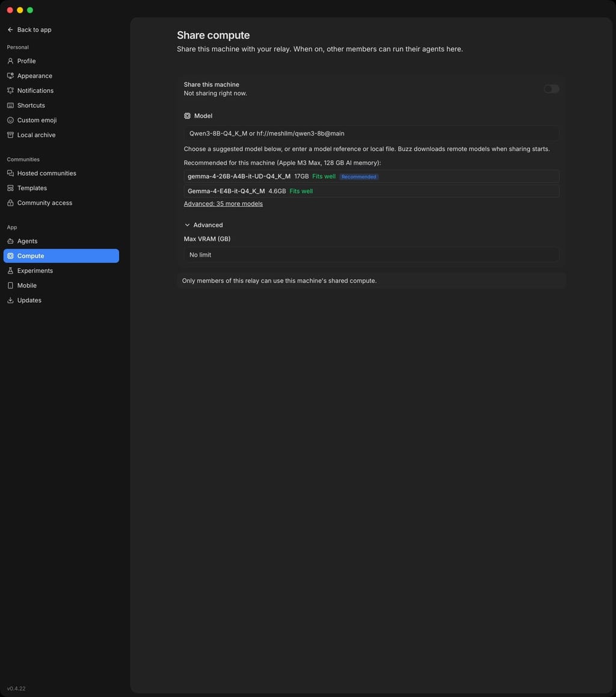
Task: Click the Notifications bell icon
Action: click(10, 90)
